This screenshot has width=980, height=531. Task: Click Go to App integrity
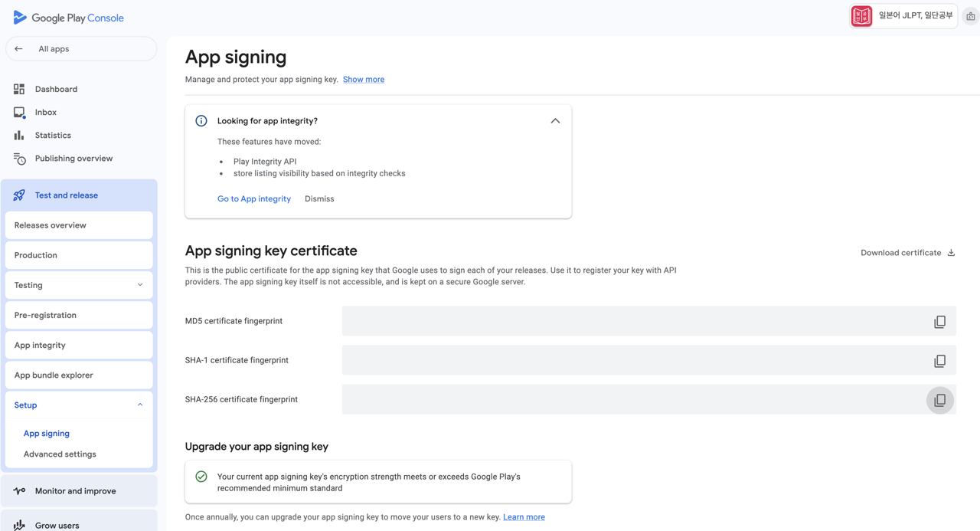pyautogui.click(x=253, y=198)
